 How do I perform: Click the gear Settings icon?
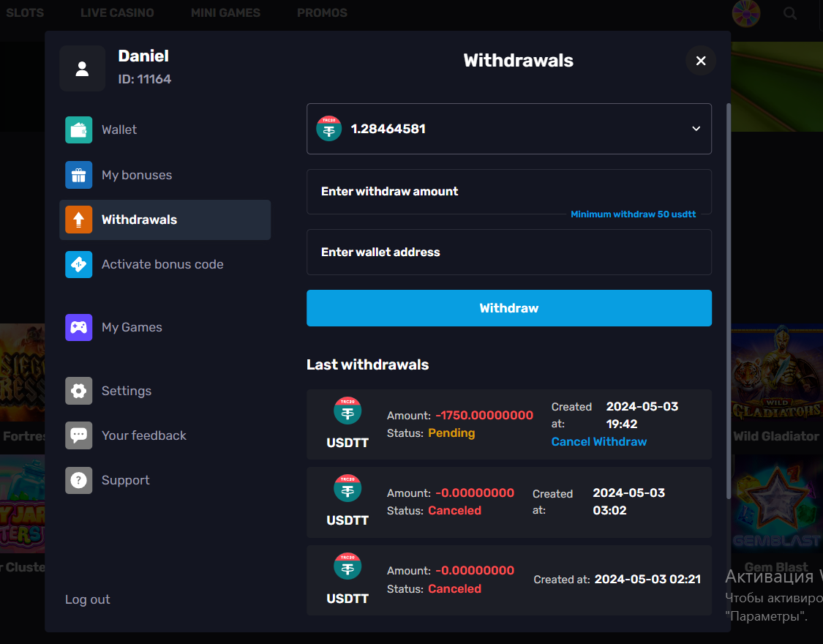[x=78, y=391]
